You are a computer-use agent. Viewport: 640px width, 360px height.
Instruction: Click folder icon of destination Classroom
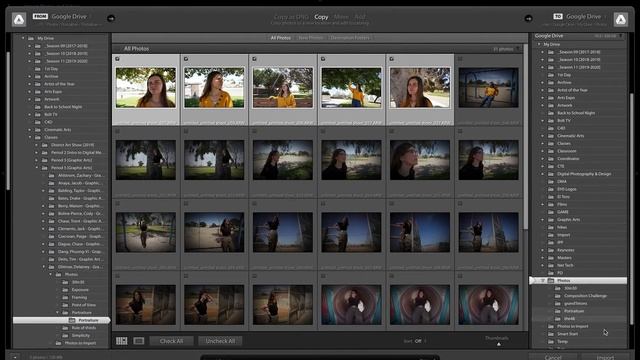click(551, 151)
